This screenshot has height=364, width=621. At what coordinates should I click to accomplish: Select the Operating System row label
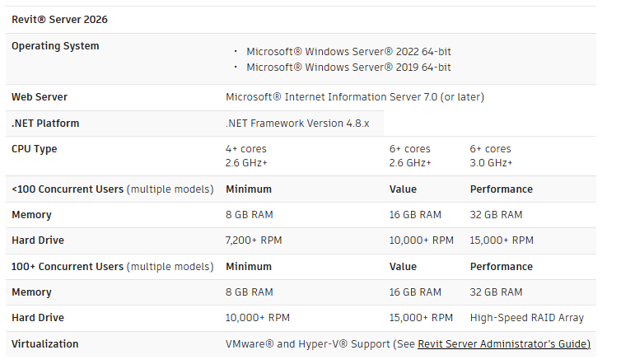tap(55, 46)
